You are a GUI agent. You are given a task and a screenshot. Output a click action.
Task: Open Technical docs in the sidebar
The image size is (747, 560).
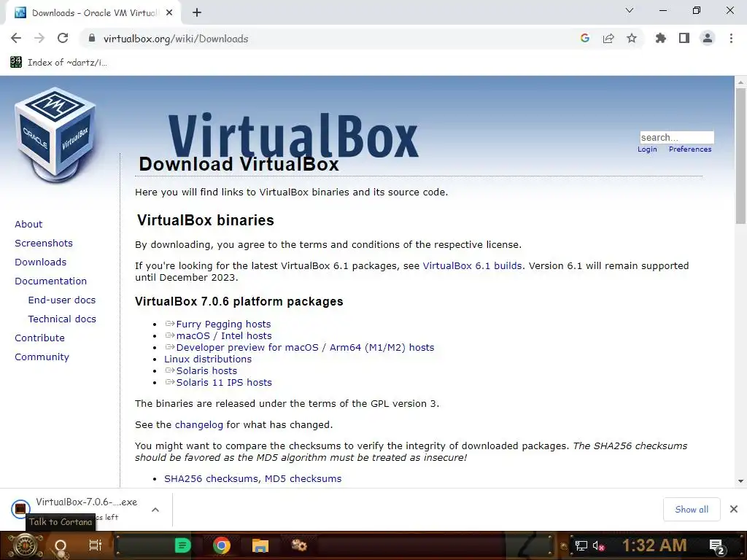coord(62,319)
